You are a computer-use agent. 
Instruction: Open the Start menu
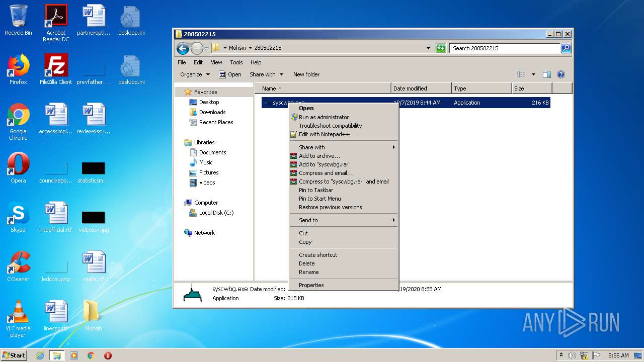[14, 355]
